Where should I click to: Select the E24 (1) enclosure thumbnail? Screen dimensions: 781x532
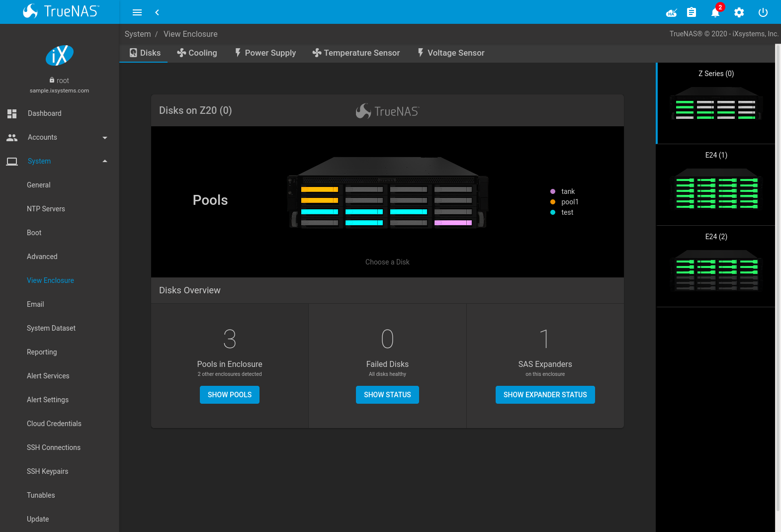pyautogui.click(x=716, y=185)
